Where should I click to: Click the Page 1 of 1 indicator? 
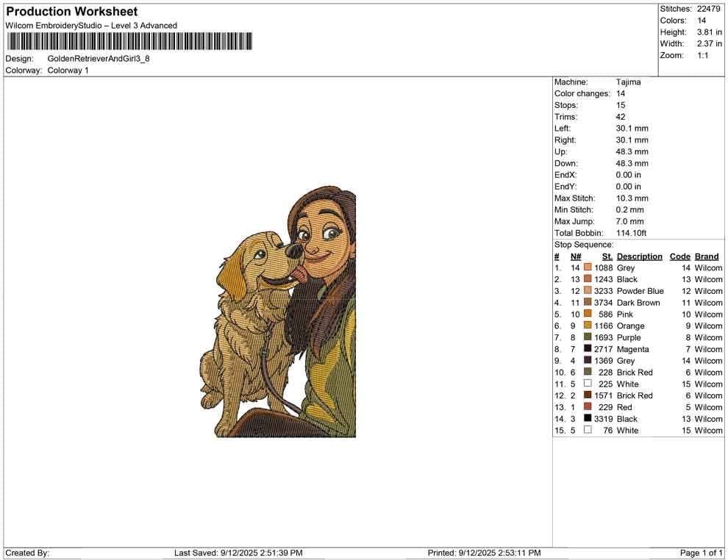[701, 553]
